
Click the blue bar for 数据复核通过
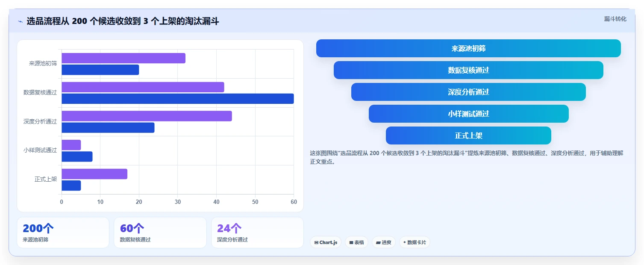[x=178, y=99]
